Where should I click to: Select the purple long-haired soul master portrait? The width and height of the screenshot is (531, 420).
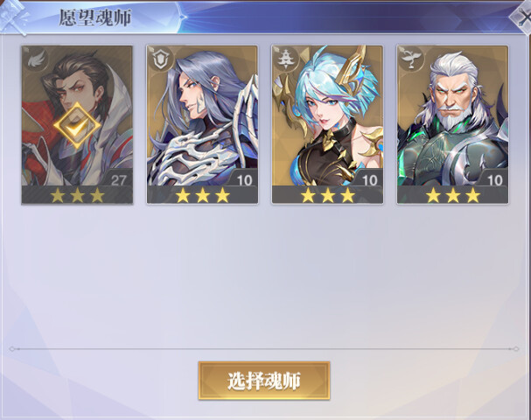[202, 115]
